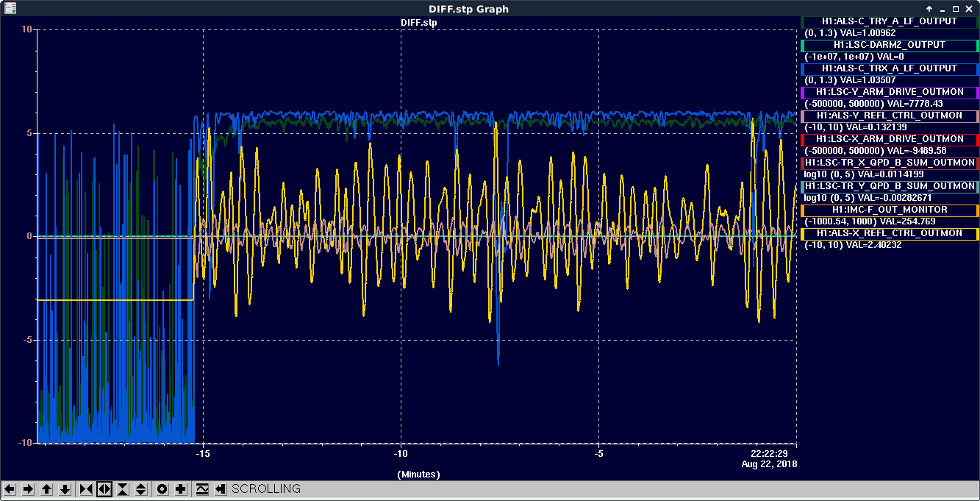Click the SCROLLING status label

266,489
